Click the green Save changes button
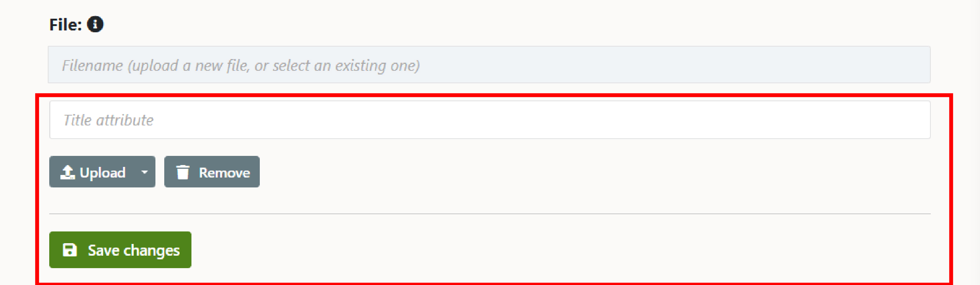The image size is (980, 285). click(x=120, y=250)
